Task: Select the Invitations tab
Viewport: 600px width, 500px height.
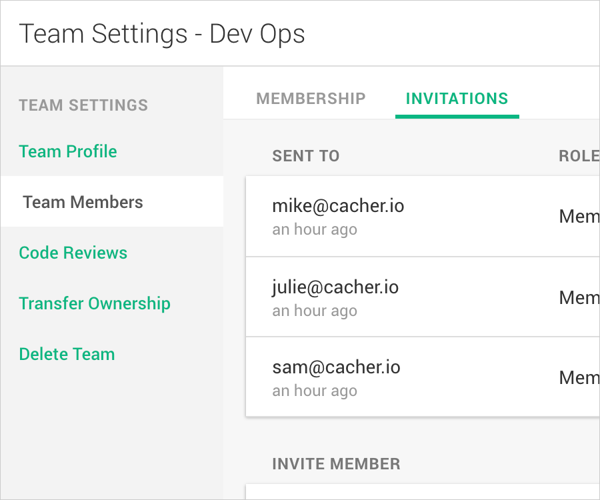Action: tap(457, 99)
